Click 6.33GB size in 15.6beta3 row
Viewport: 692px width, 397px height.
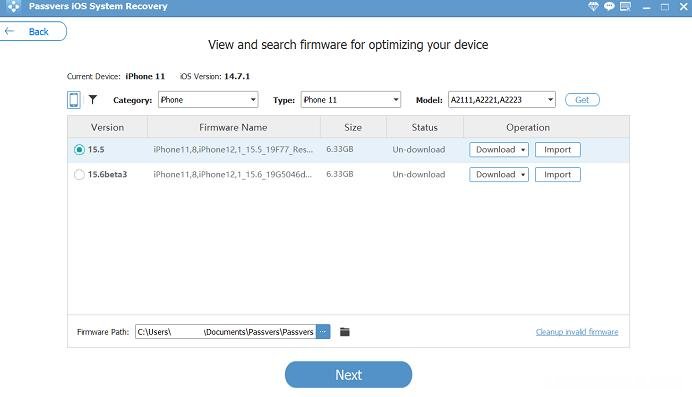coord(340,174)
